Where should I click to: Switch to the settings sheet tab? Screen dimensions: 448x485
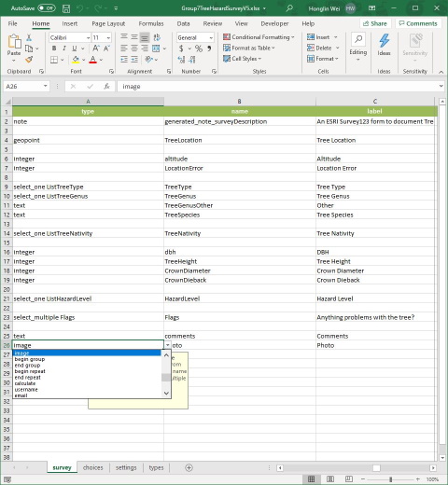(x=126, y=467)
